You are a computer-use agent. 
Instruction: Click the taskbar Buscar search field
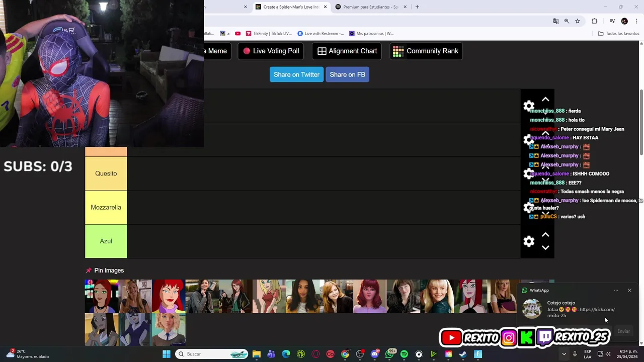(212, 354)
